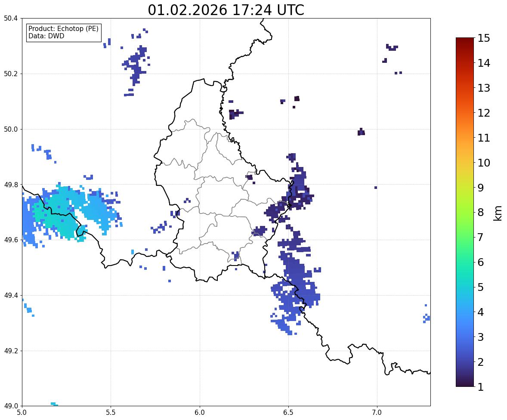
Task: Click the colorbar tick label 11
Action: click(484, 138)
